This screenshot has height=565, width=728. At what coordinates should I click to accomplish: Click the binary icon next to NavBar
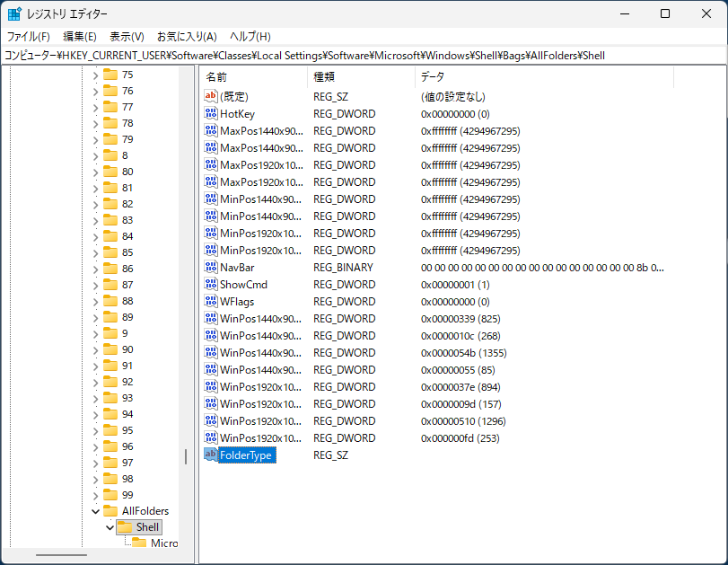pyautogui.click(x=211, y=268)
